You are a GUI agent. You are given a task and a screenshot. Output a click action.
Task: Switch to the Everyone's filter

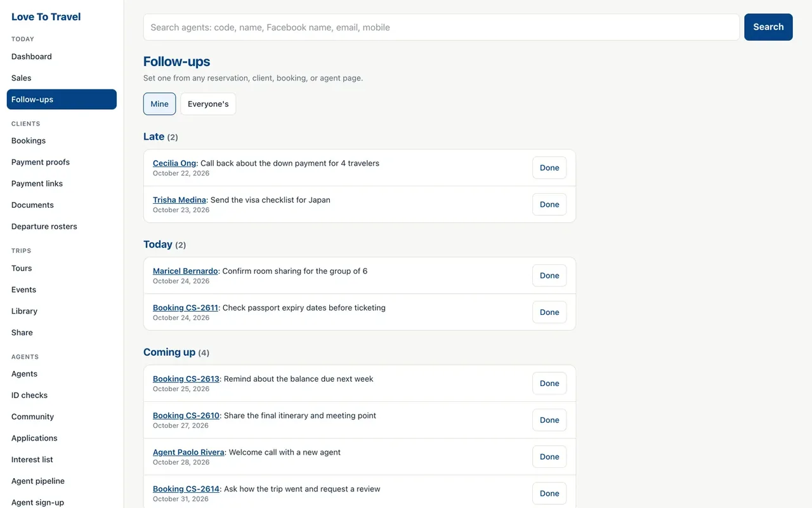pyautogui.click(x=208, y=104)
